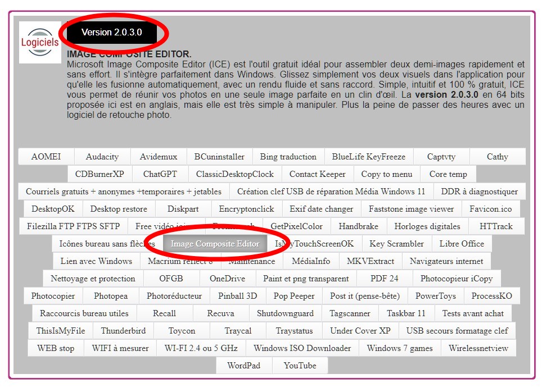The height and width of the screenshot is (392, 546).
Task: Click Favicon.ico button
Action: coord(491,209)
